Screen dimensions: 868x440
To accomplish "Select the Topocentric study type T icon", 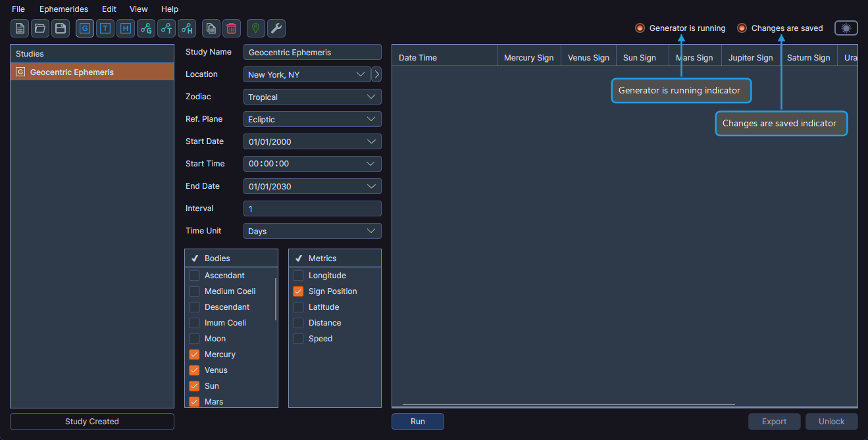I will (x=105, y=28).
